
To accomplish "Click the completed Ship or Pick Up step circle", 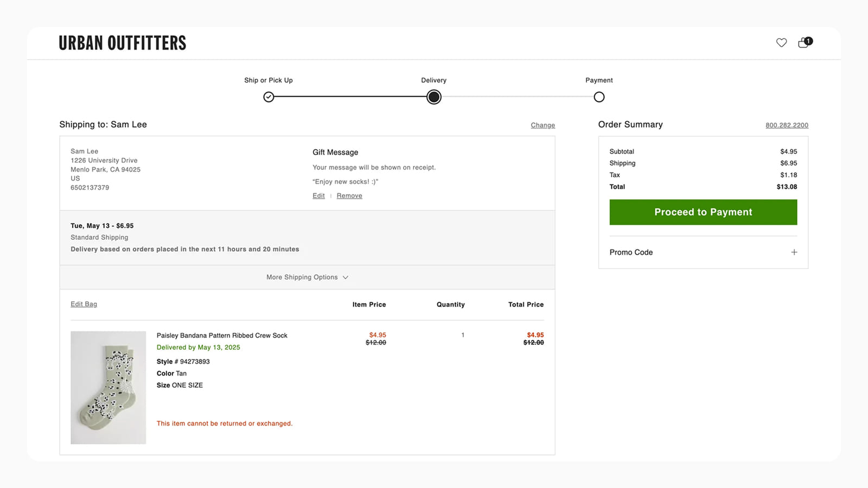I will coord(269,97).
